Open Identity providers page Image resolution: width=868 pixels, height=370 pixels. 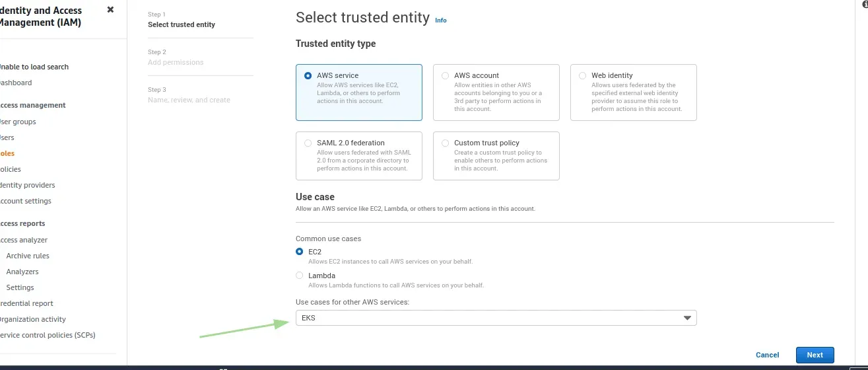pos(26,185)
